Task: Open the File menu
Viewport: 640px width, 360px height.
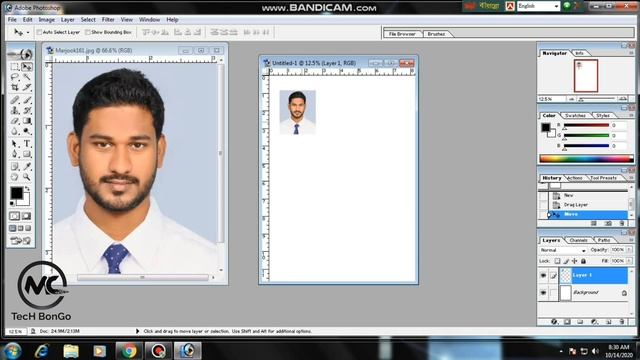Action: 12,20
